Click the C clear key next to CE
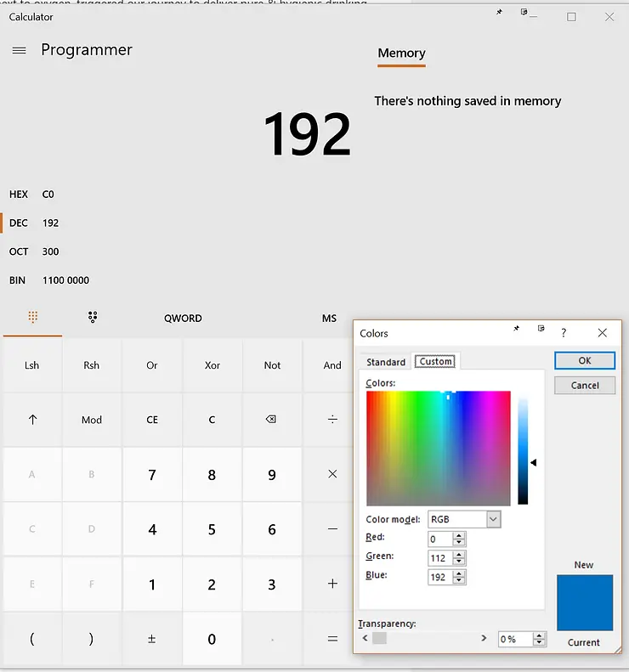This screenshot has height=672, width=629. [212, 419]
